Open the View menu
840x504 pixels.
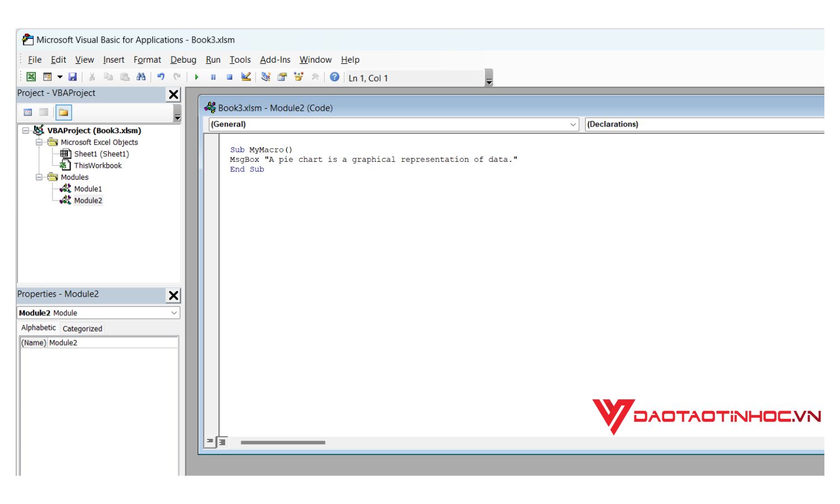[85, 59]
